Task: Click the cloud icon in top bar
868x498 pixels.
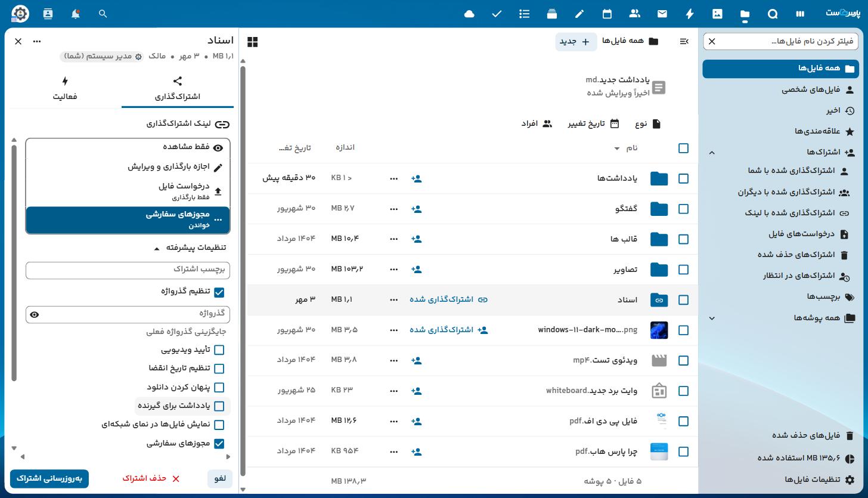Action: (469, 14)
